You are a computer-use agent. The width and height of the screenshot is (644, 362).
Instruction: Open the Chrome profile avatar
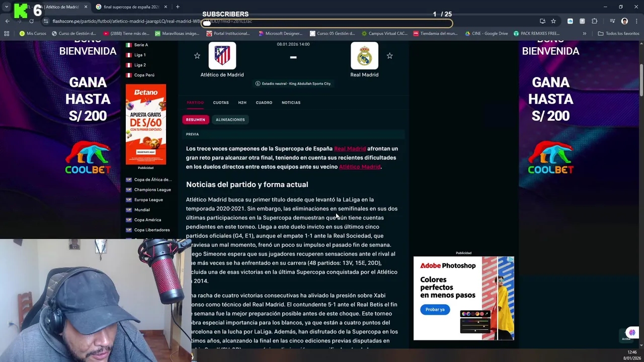point(624,21)
